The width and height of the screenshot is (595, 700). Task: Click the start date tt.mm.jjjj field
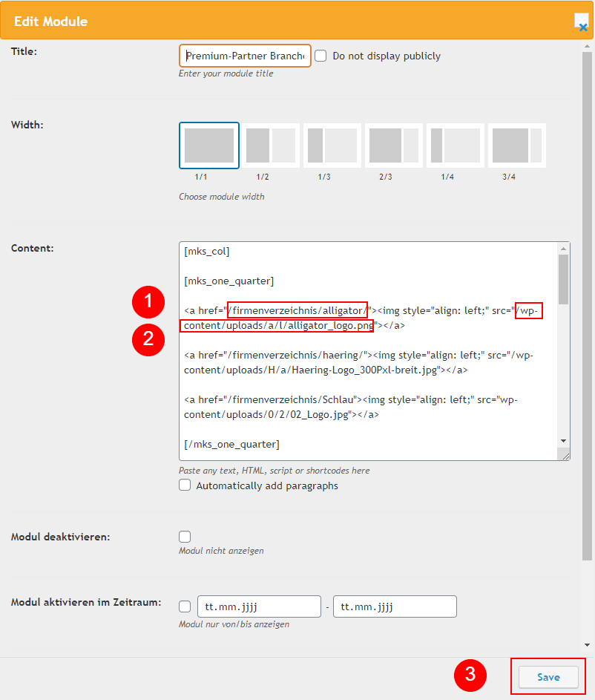[x=259, y=606]
